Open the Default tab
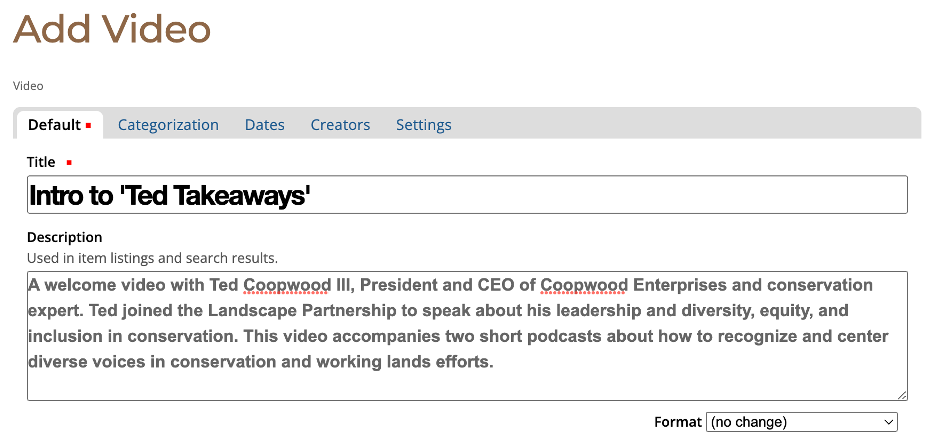 [x=54, y=125]
